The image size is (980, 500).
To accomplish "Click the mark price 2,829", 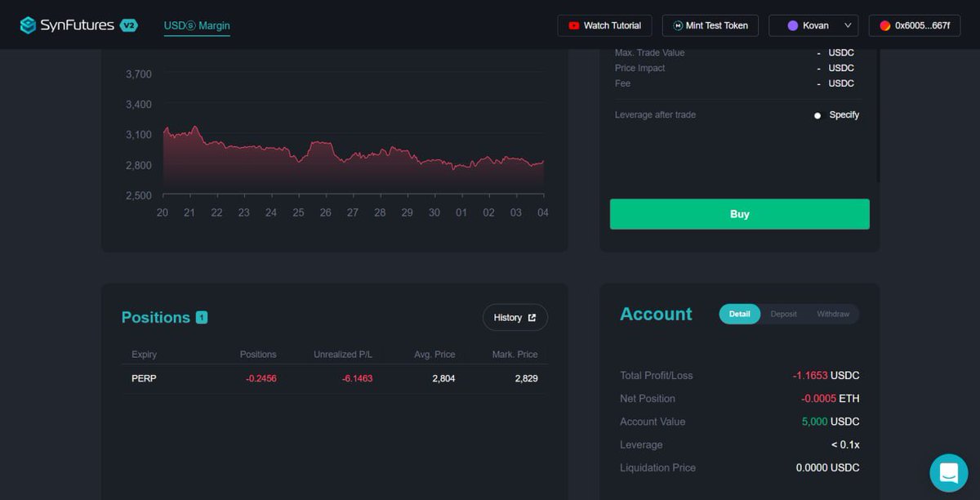I will coord(526,378).
